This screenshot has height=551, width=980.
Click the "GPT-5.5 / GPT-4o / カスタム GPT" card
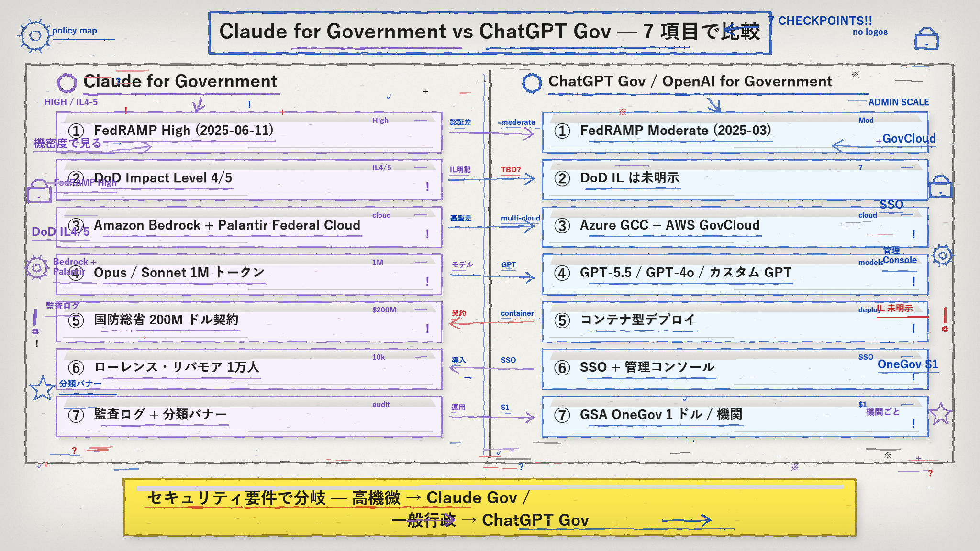(x=735, y=275)
